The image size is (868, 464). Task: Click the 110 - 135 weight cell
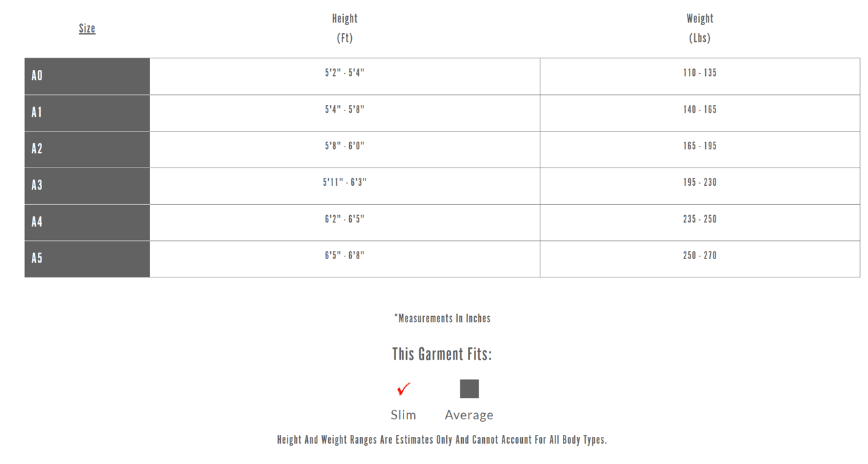[x=700, y=73]
